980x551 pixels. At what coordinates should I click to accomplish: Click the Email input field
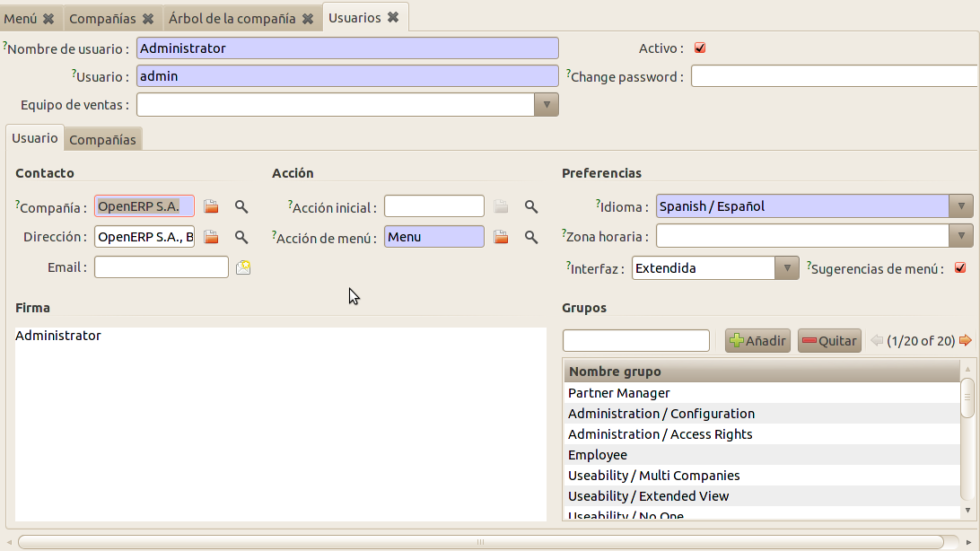tap(162, 267)
